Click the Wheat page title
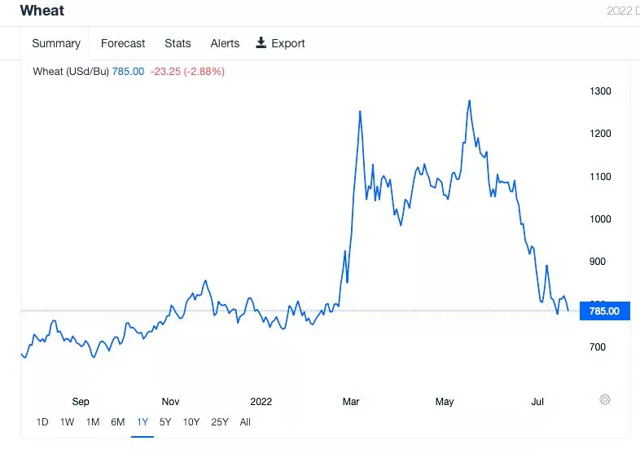Image resolution: width=640 pixels, height=454 pixels. pyautogui.click(x=42, y=11)
